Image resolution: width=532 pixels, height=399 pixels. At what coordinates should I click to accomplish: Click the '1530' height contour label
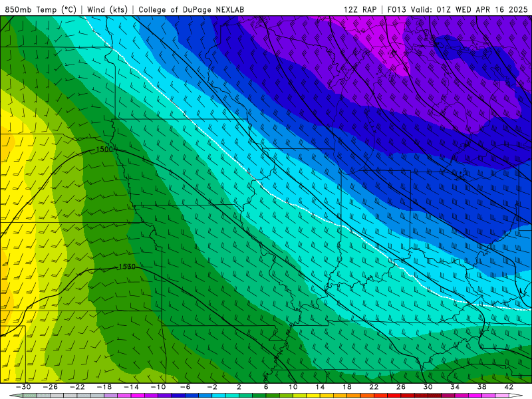coord(127,267)
